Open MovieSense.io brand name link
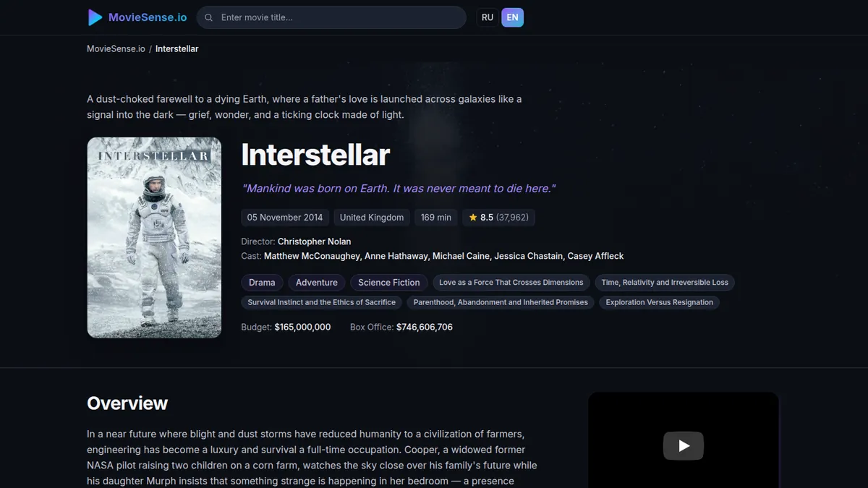 148,17
